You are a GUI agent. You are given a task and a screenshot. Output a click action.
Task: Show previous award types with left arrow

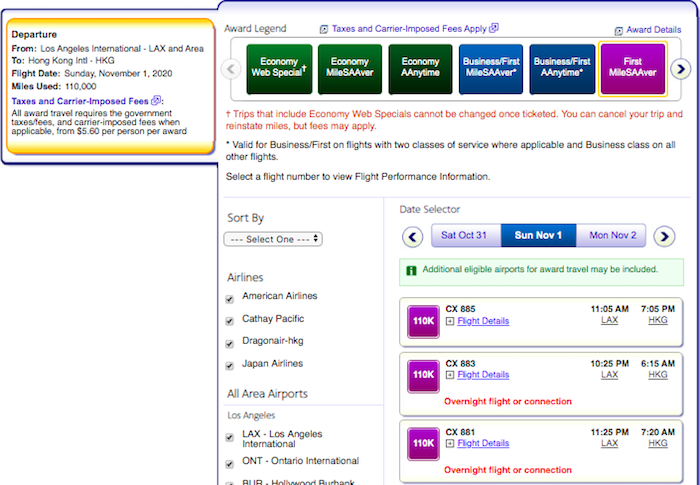tap(231, 69)
